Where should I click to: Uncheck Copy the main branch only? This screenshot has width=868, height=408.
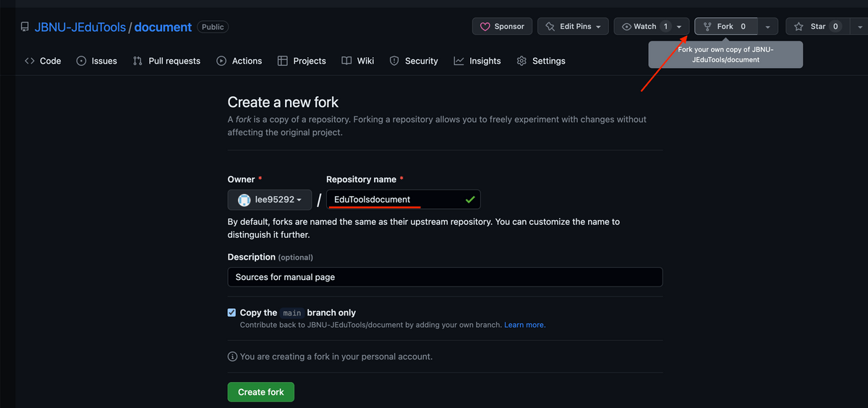(x=231, y=313)
